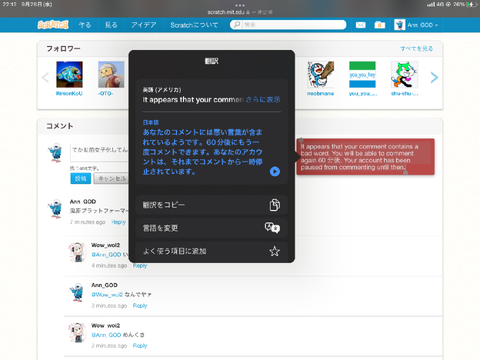Select the 言語を変更 option
480x360 pixels.
pos(212,228)
